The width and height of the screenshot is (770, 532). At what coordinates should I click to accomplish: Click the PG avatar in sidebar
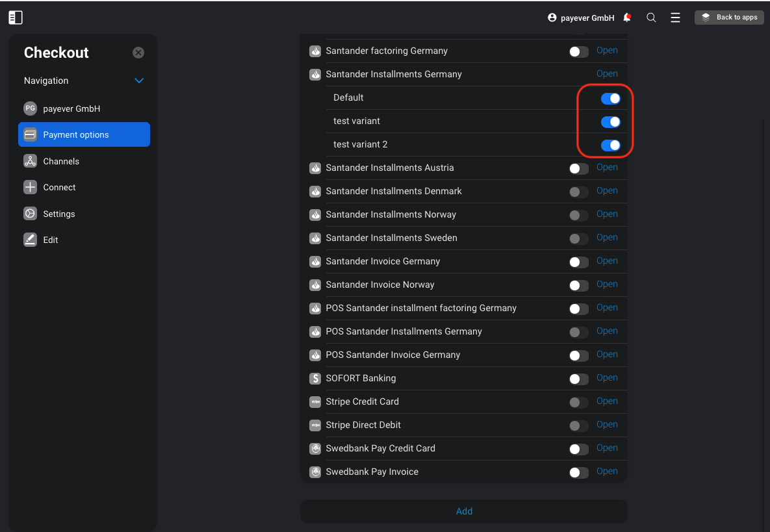(31, 108)
